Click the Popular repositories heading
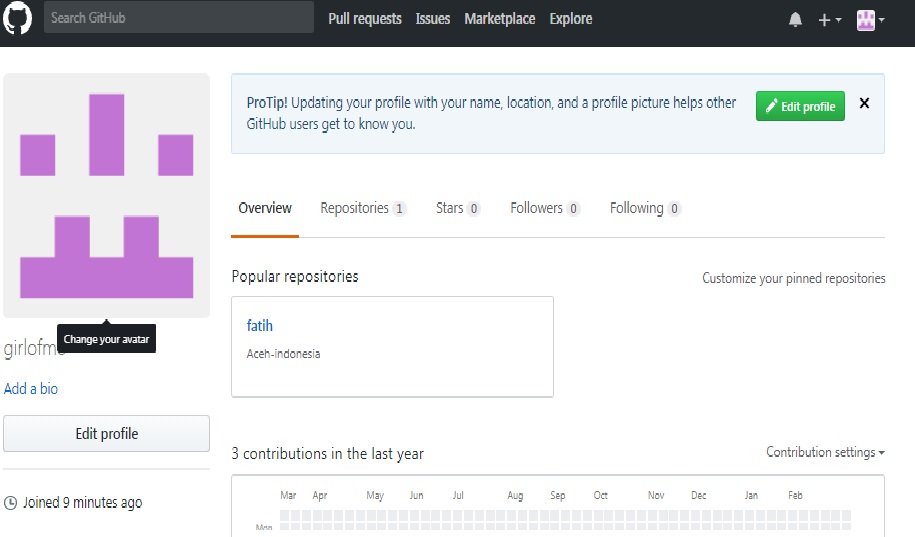The height and width of the screenshot is (537, 915). pos(295,277)
